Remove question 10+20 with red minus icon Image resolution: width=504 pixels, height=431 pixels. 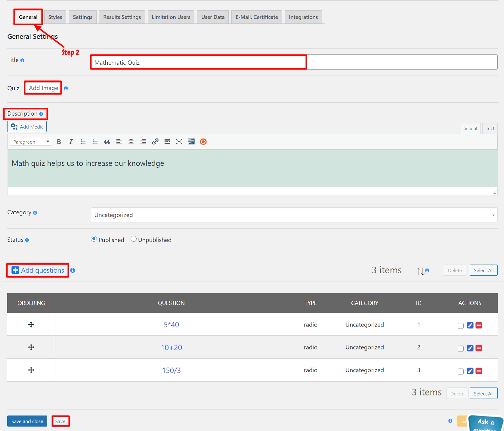(479, 348)
